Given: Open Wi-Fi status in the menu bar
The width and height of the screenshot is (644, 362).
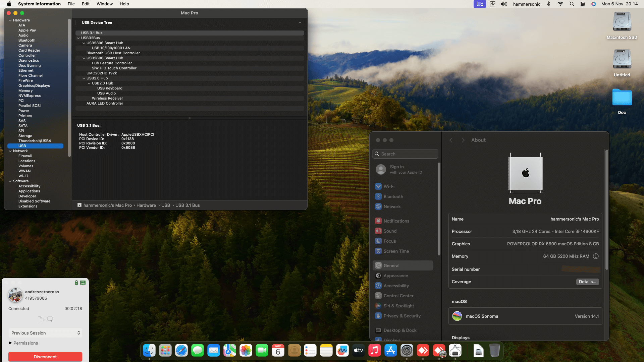Looking at the screenshot, I should pyautogui.click(x=560, y=4).
